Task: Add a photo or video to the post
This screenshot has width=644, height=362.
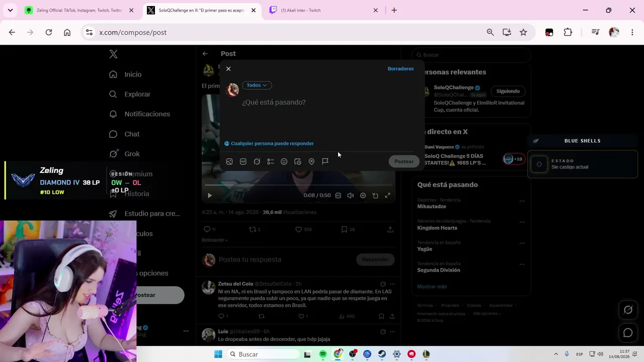Action: pos(229,161)
